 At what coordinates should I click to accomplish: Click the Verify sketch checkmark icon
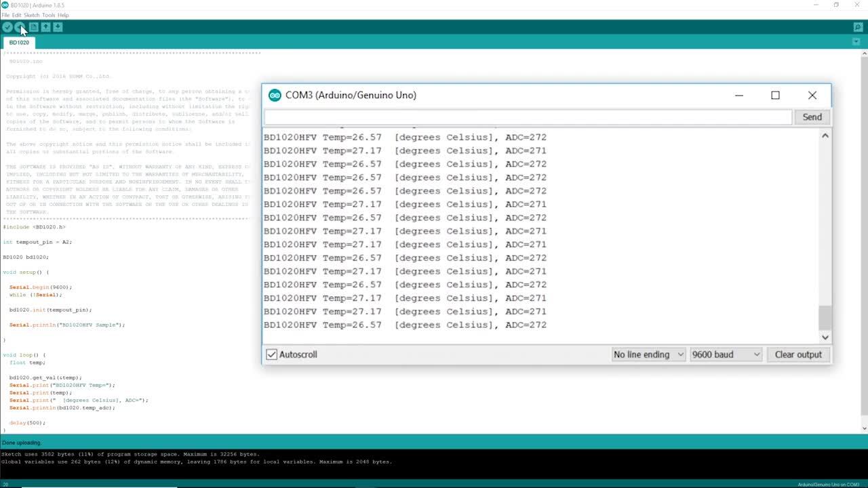click(x=7, y=27)
